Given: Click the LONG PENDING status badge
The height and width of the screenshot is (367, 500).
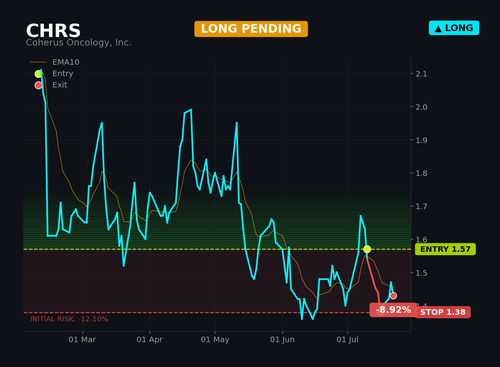Looking at the screenshot, I should [251, 29].
